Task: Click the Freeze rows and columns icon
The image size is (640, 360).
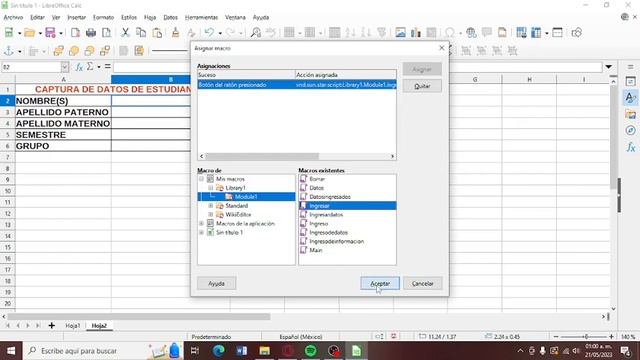Action: point(536,33)
